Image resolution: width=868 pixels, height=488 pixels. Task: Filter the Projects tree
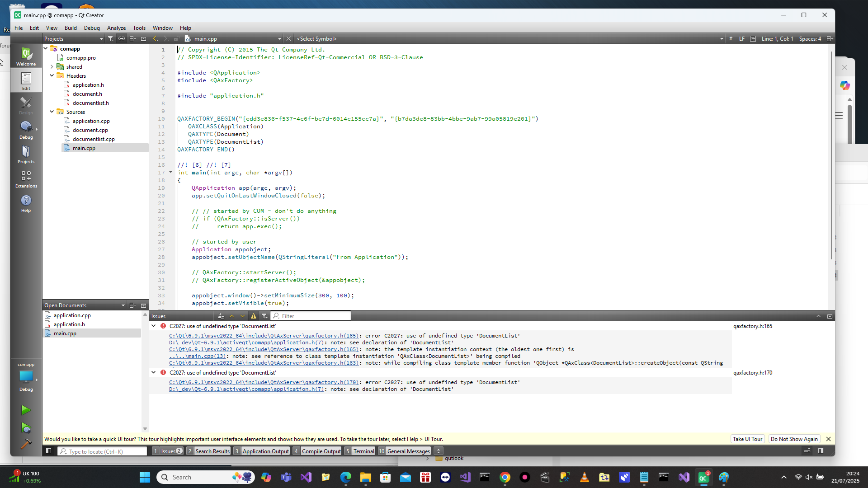111,39
